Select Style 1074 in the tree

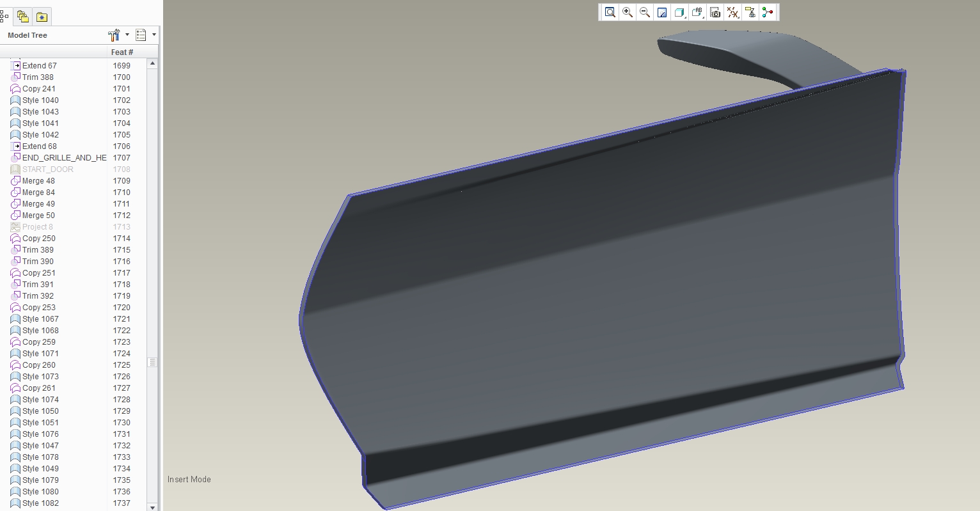click(40, 400)
